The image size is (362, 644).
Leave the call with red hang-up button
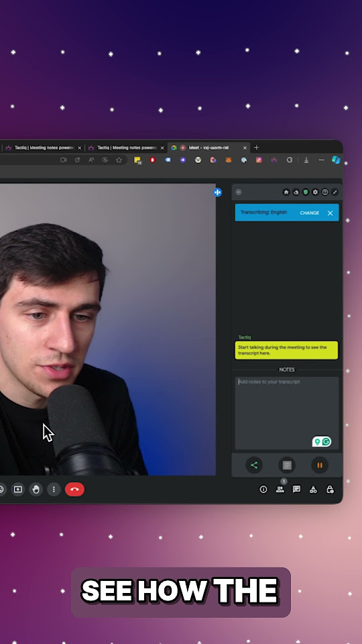pyautogui.click(x=74, y=489)
